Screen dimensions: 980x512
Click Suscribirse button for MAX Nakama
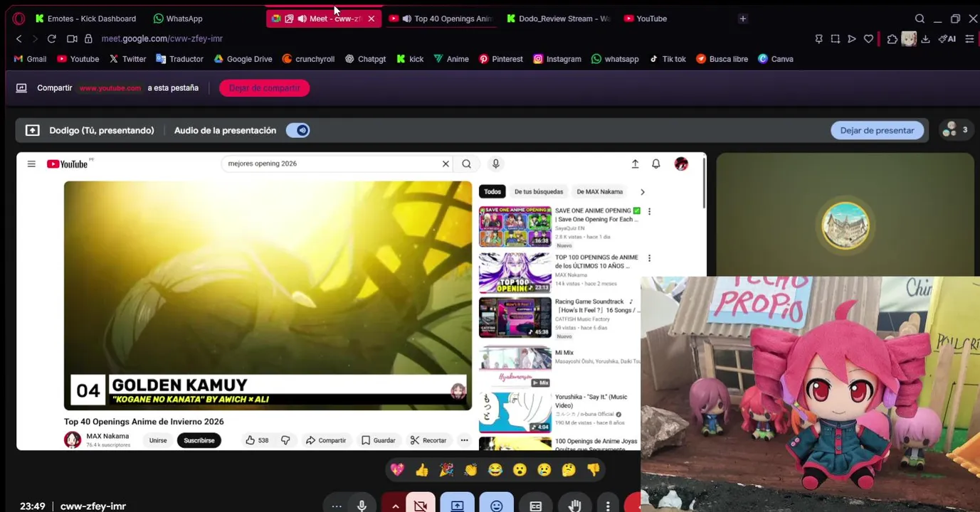[x=199, y=440]
